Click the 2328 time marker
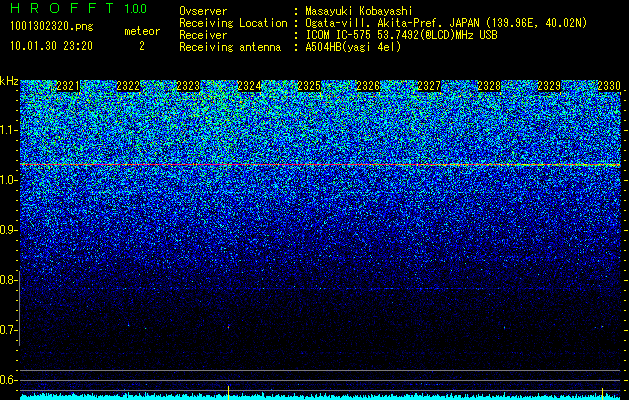The width and height of the screenshot is (629, 400). click(489, 86)
